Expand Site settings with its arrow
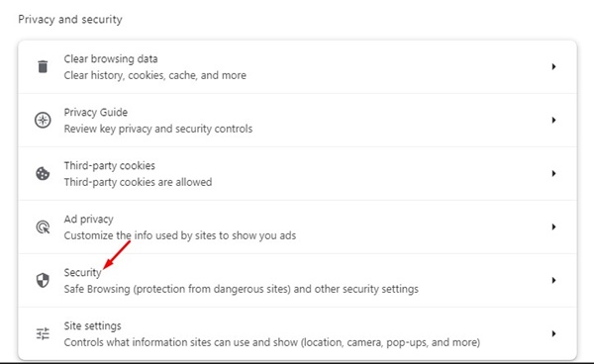This screenshot has width=594, height=364. click(x=553, y=333)
